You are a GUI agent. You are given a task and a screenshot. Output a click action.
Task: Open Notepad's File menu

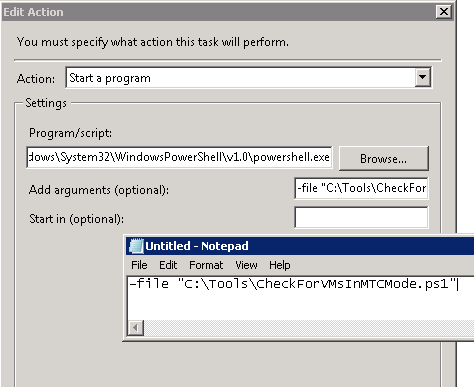click(x=139, y=265)
